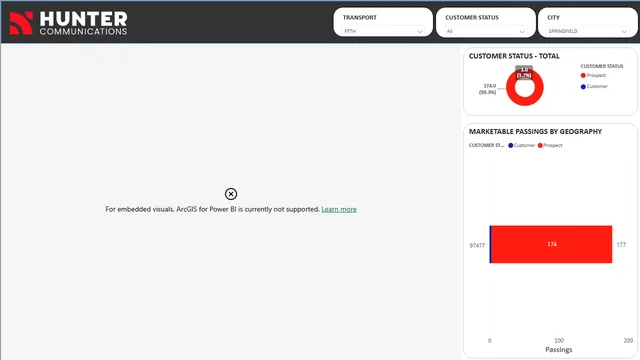Click the Passings axis title
The image size is (640, 360).
(x=559, y=349)
